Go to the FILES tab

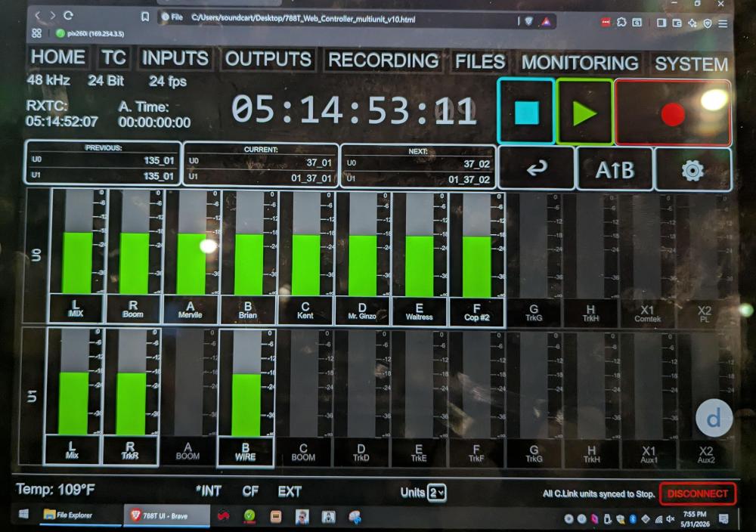(480, 62)
